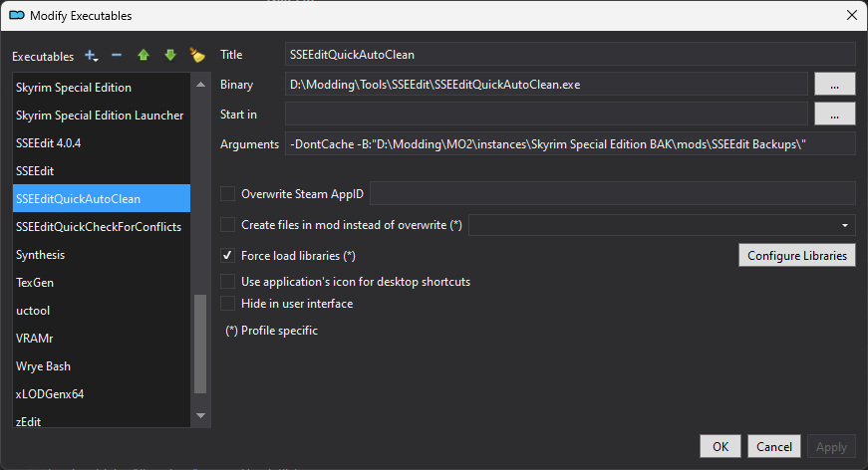Image resolution: width=868 pixels, height=470 pixels.
Task: Enable Overwrite Steam AppID checkbox
Action: click(227, 194)
